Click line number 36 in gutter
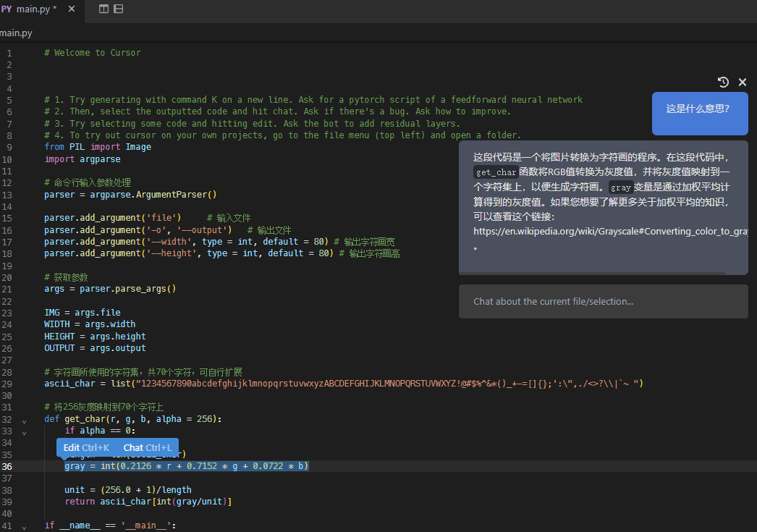This screenshot has width=757, height=532. tap(7, 467)
